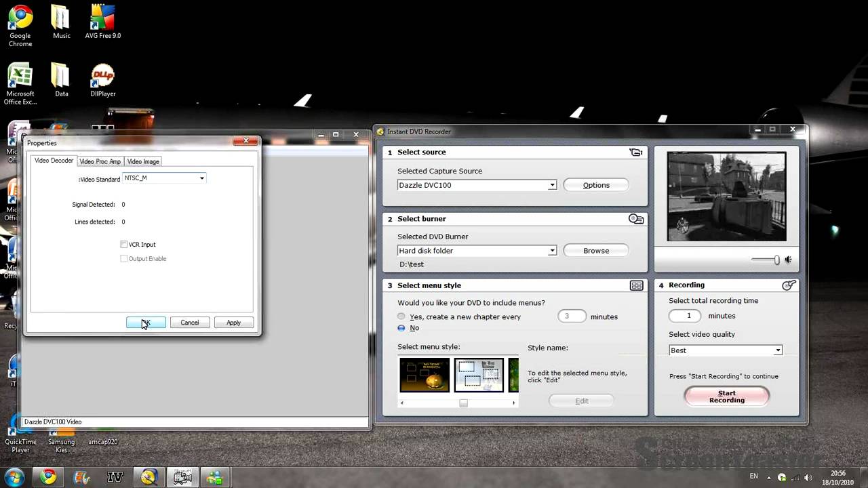868x488 pixels.
Task: Click the Recording section icon
Action: point(789,285)
